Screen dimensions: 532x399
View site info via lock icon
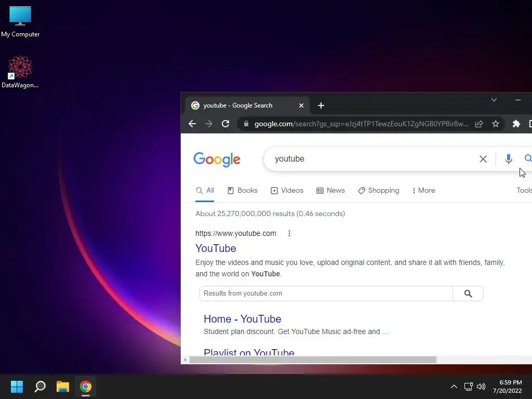(x=246, y=124)
